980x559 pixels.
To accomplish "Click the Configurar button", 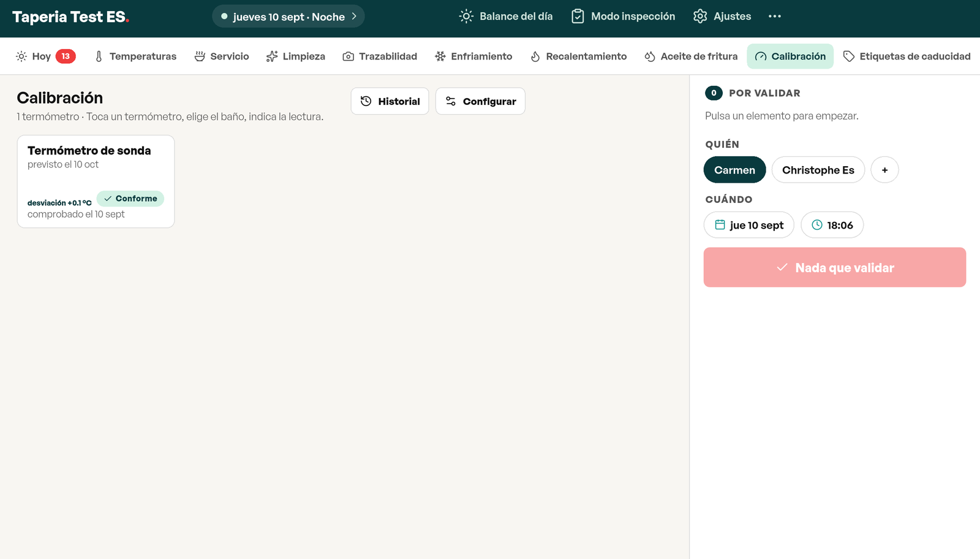I will [x=480, y=101].
